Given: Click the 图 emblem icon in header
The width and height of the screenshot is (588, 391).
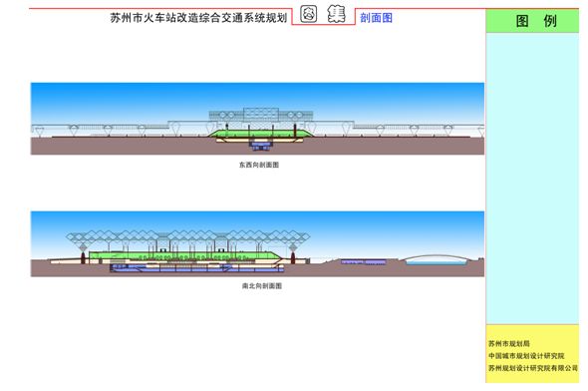Looking at the screenshot, I should click(x=309, y=15).
